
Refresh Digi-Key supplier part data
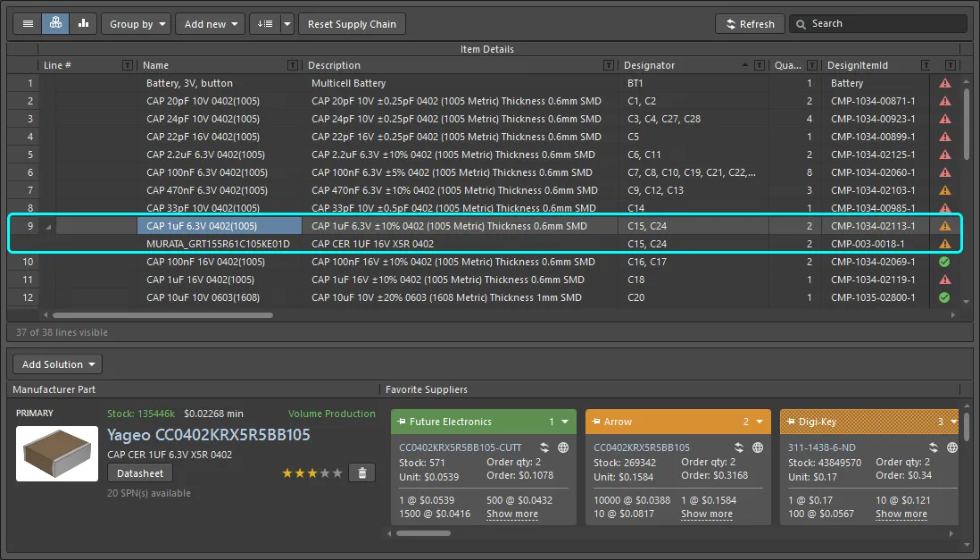click(x=933, y=447)
